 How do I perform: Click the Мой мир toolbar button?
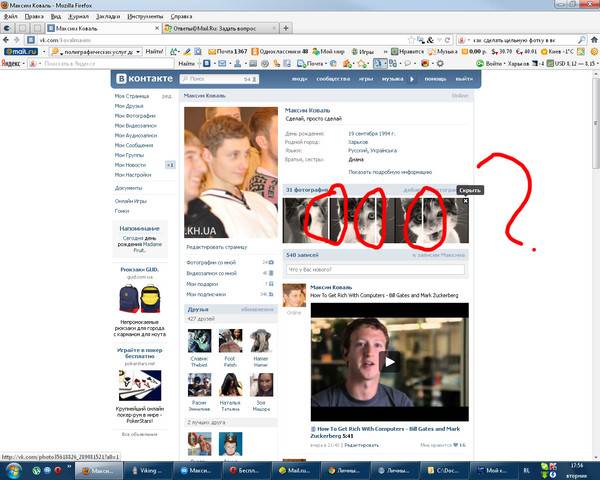point(328,51)
